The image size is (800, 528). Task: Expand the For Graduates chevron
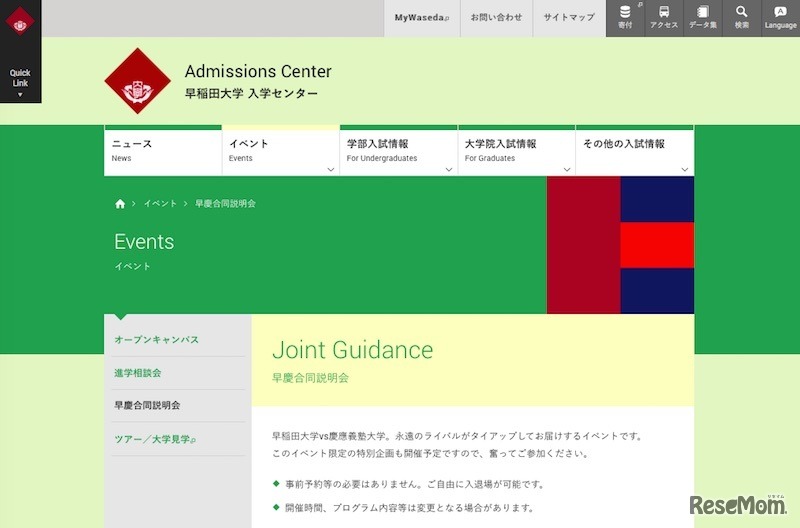[567, 169]
